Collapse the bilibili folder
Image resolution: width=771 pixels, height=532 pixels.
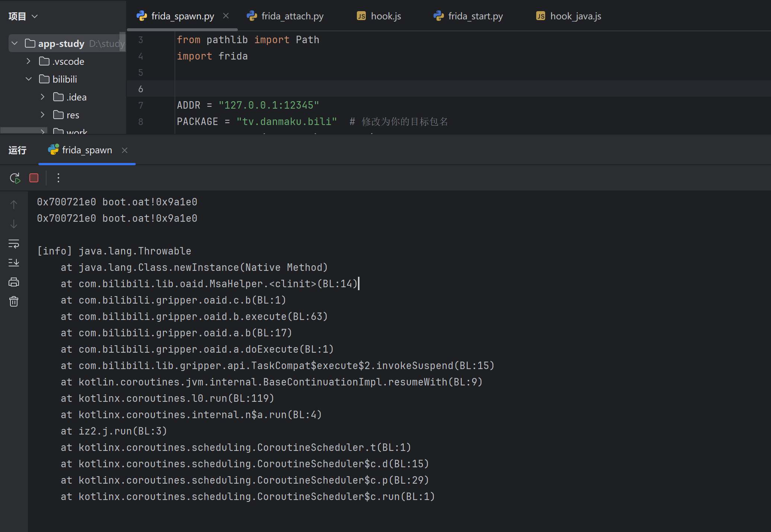(29, 79)
